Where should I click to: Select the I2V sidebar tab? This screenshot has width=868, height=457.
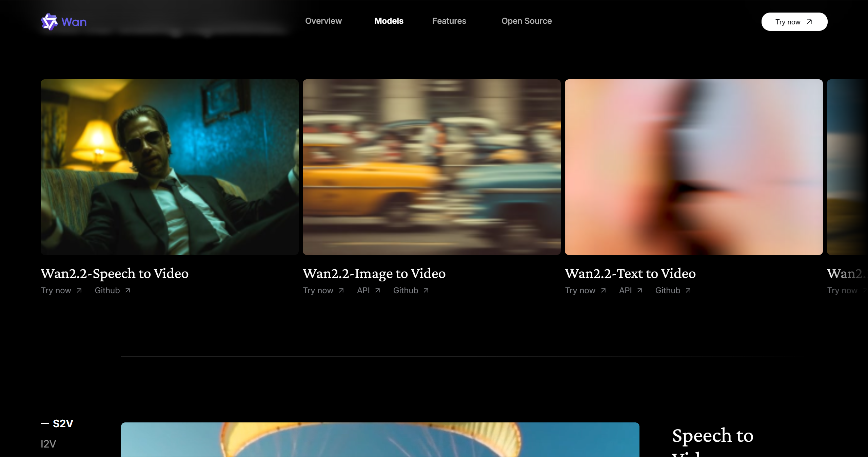(48, 444)
